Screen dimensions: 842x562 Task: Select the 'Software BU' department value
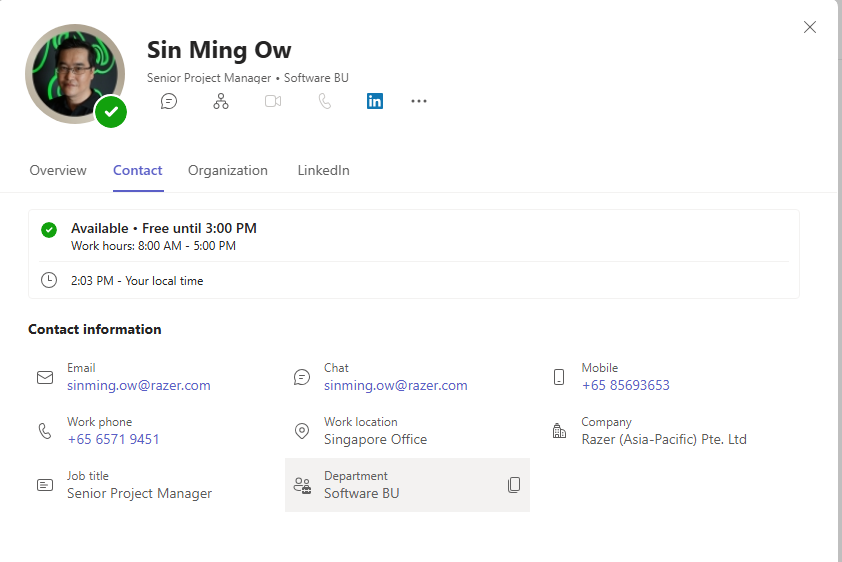click(x=361, y=493)
